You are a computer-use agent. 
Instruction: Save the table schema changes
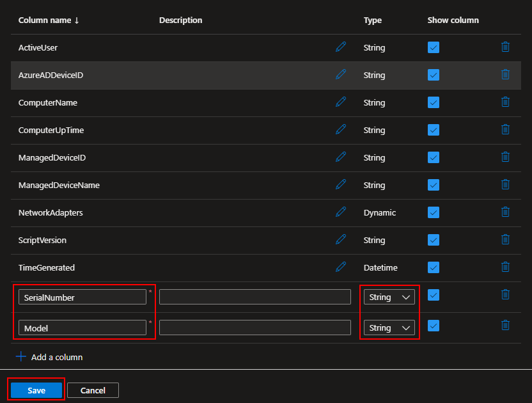36,390
